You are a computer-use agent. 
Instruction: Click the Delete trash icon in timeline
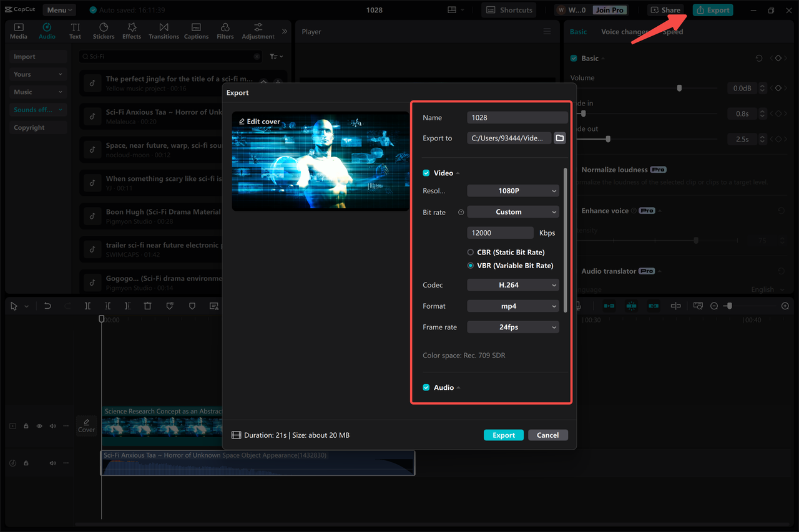[x=147, y=306]
